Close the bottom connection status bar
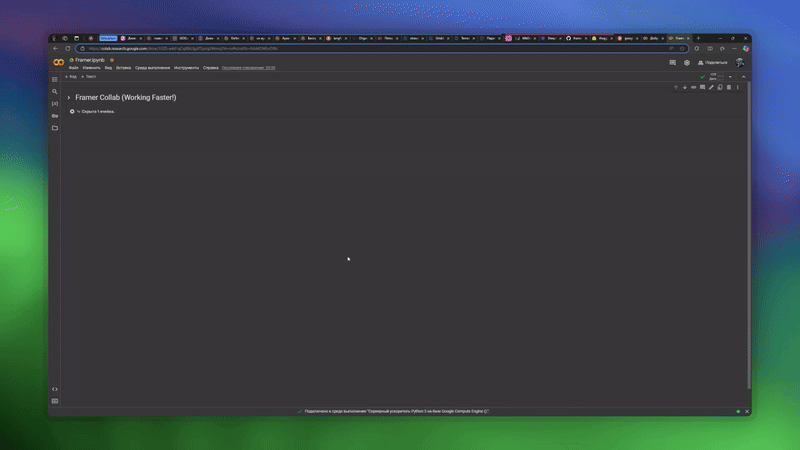 point(747,411)
